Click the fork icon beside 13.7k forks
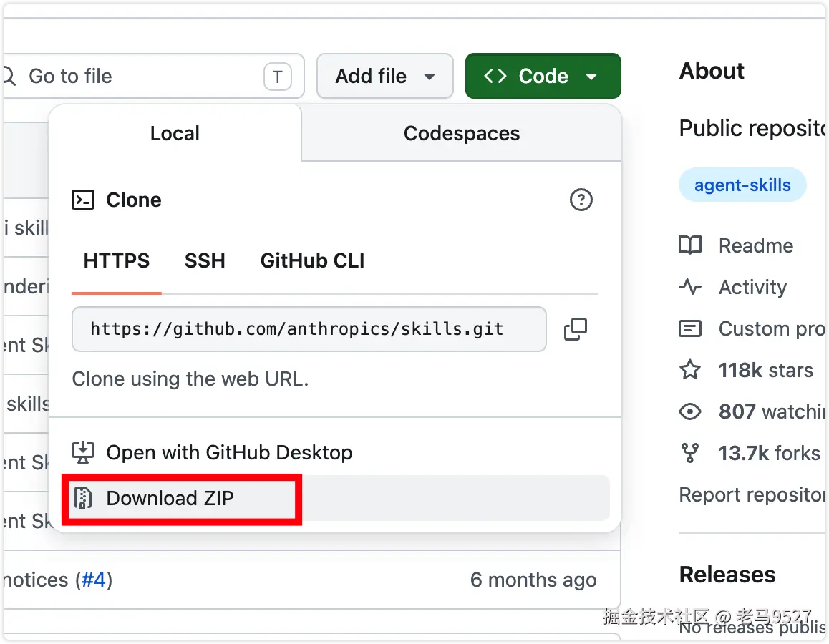829x644 pixels. tap(690, 453)
